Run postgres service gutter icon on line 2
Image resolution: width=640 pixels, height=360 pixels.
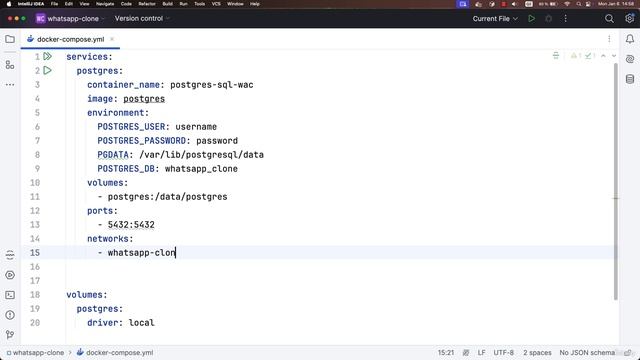(48, 70)
